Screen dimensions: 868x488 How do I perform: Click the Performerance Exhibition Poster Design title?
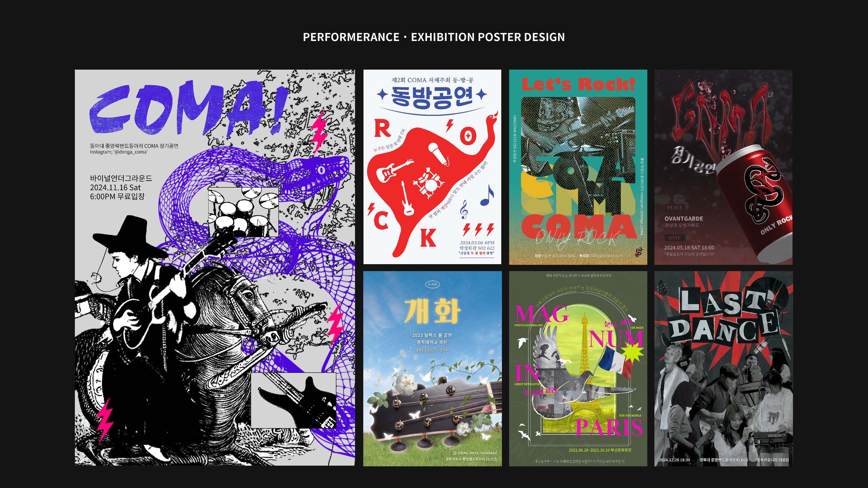click(434, 37)
